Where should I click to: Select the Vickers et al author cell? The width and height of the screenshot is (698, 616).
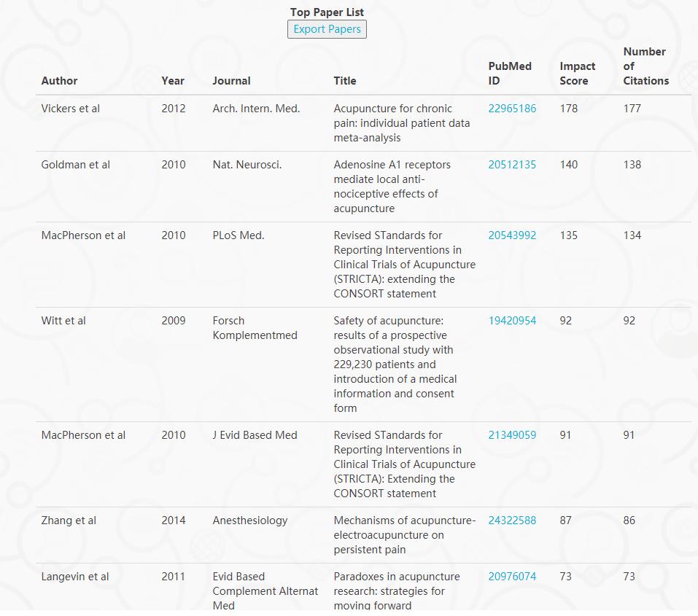coord(71,109)
